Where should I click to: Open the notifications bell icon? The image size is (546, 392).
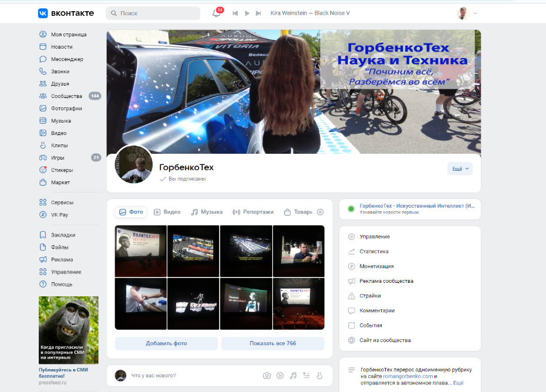coord(217,13)
